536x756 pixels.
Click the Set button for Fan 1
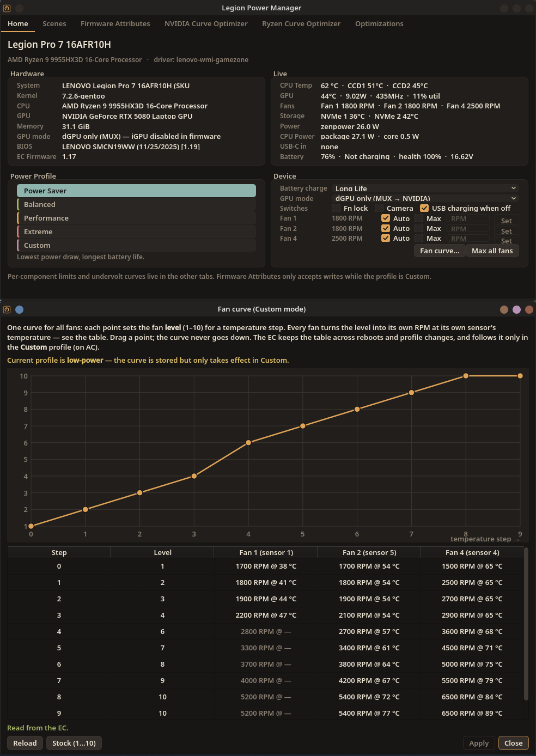pyautogui.click(x=507, y=221)
